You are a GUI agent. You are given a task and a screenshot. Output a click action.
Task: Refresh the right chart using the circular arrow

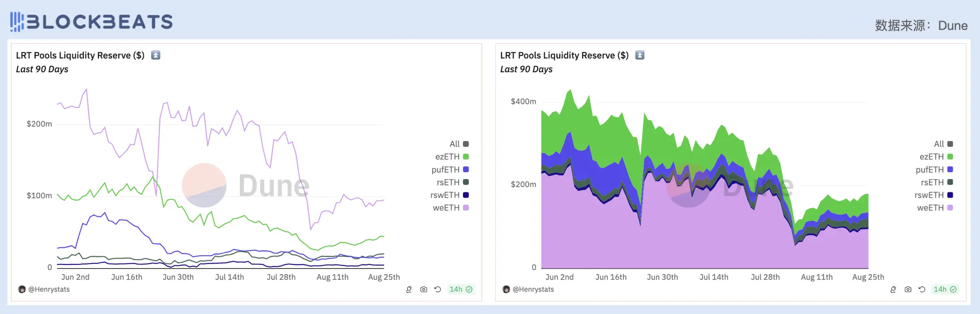922,289
